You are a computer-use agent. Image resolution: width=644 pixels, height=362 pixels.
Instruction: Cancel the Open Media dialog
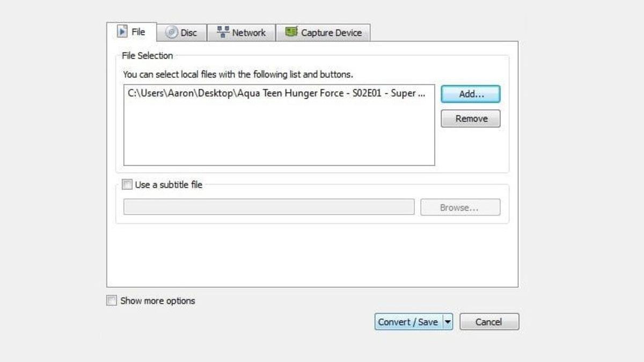click(x=489, y=322)
